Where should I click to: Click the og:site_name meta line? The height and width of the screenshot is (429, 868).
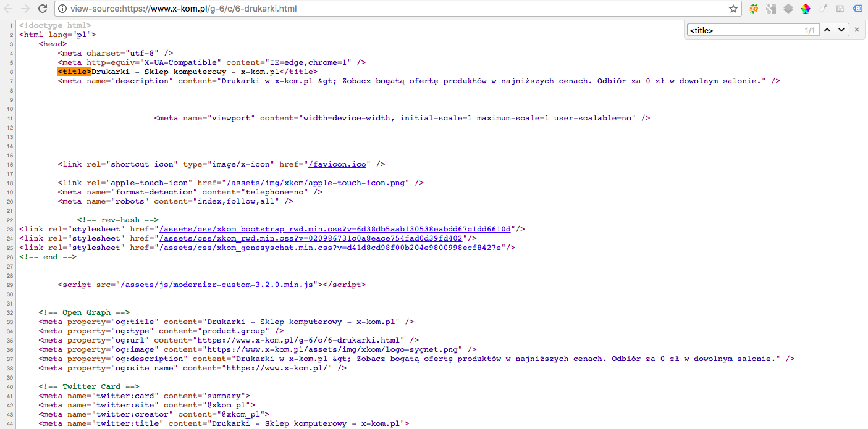pos(192,368)
